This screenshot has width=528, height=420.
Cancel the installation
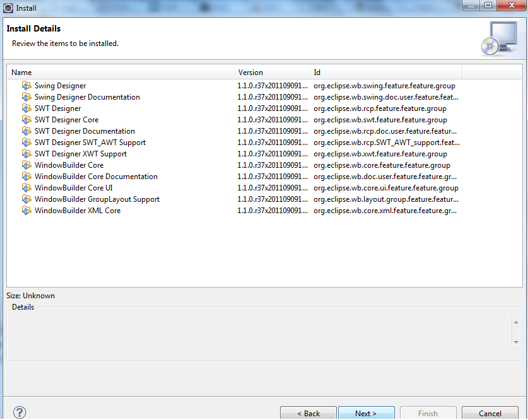click(490, 413)
